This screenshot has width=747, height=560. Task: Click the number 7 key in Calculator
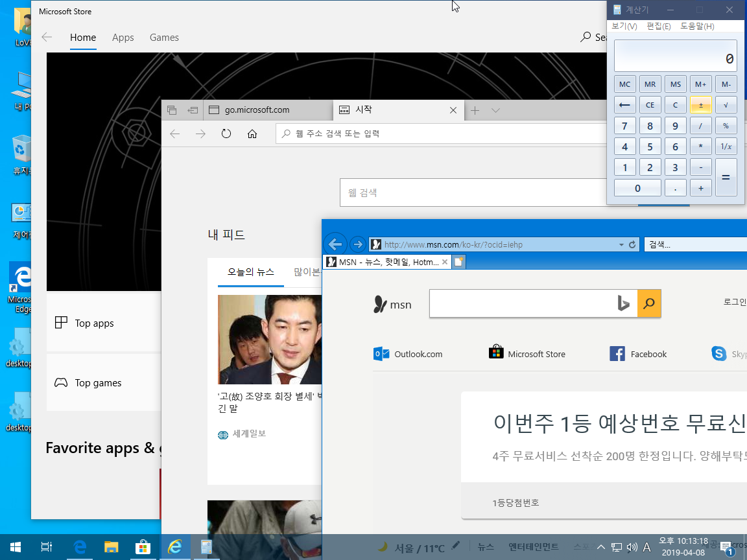tap(624, 126)
